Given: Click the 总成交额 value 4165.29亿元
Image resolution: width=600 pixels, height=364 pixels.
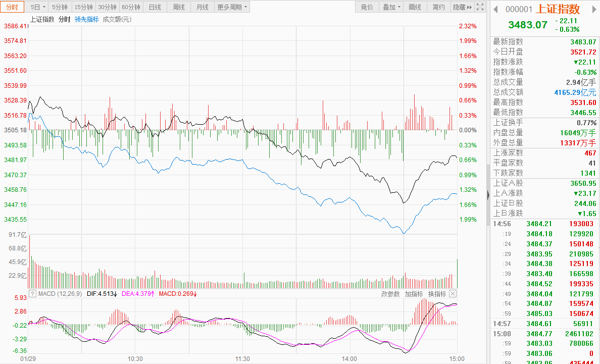Looking at the screenshot, I should [x=575, y=92].
